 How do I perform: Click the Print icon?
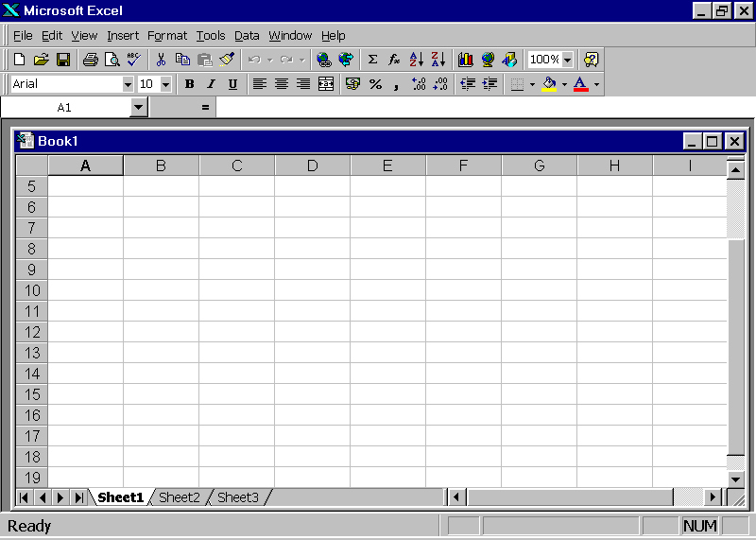[90, 60]
